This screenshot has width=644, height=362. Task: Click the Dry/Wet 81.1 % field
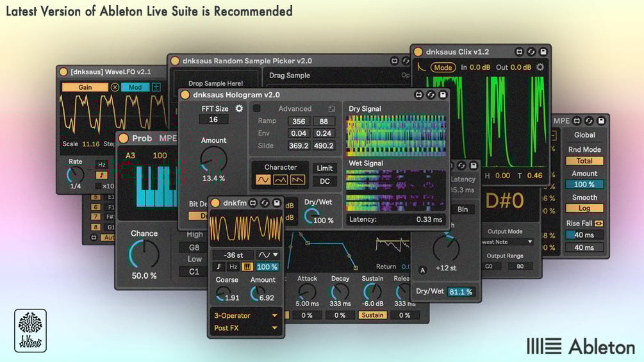(x=460, y=292)
